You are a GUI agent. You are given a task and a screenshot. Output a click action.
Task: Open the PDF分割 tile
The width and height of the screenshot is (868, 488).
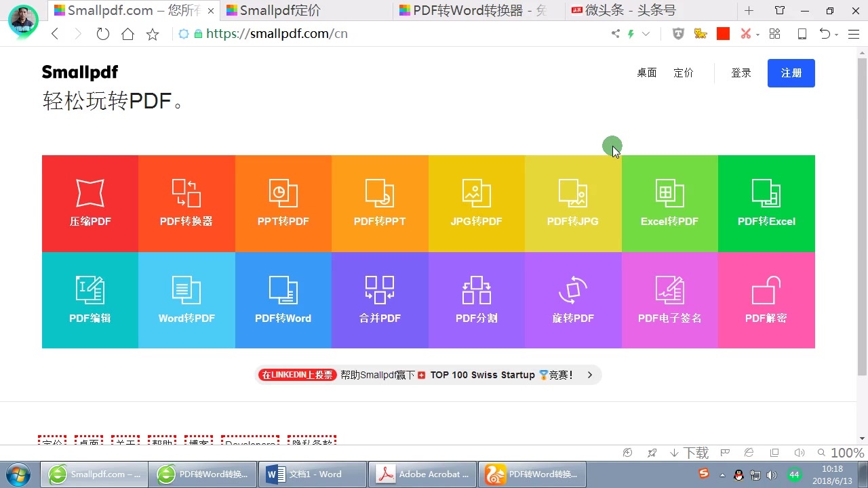[x=477, y=300]
